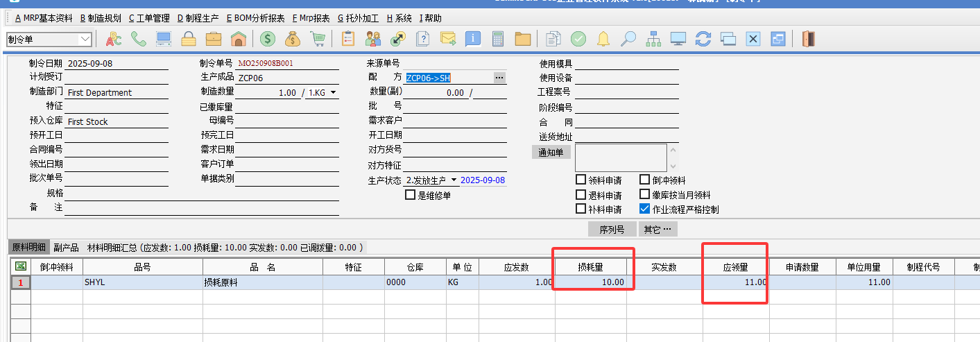980x342 pixels.
Task: Uncheck 作业流程严格控制 checkbox
Action: coord(645,209)
